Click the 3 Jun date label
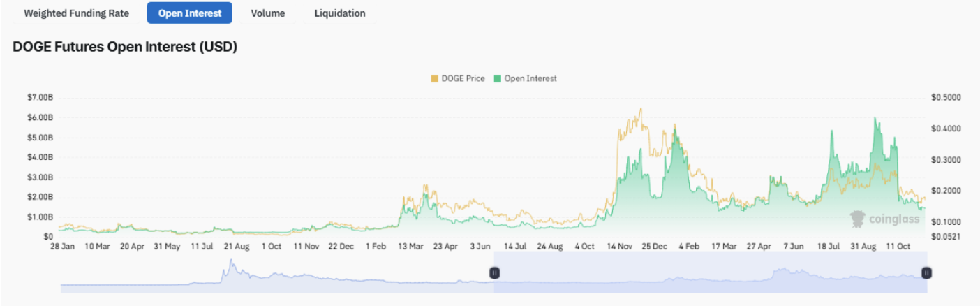Viewport: 980px width, 306px height. point(480,247)
